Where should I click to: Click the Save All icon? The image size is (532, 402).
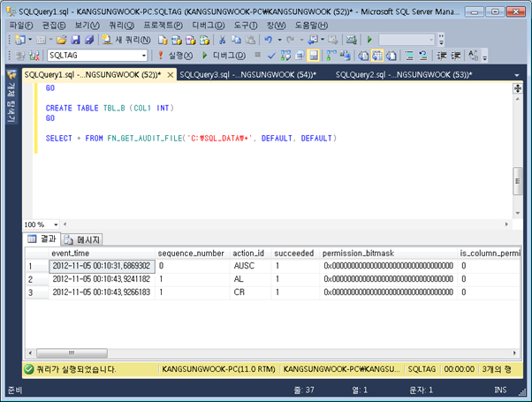[x=89, y=40]
